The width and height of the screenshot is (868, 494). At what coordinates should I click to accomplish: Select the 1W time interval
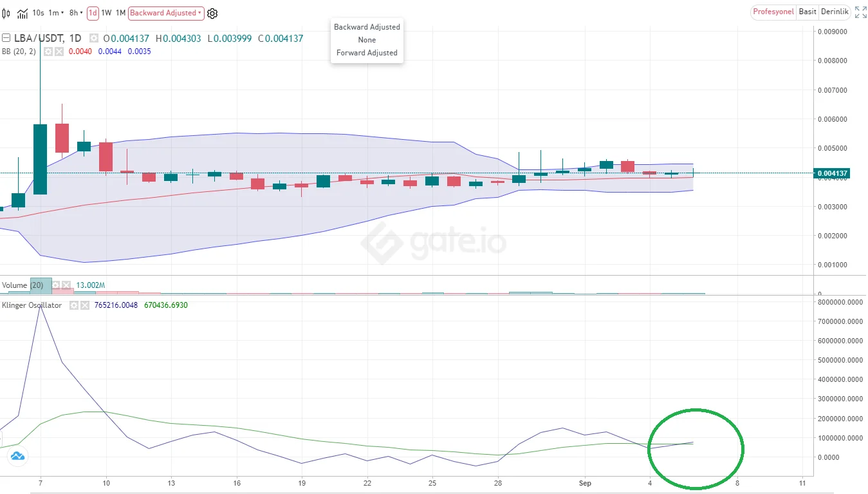[x=106, y=13]
